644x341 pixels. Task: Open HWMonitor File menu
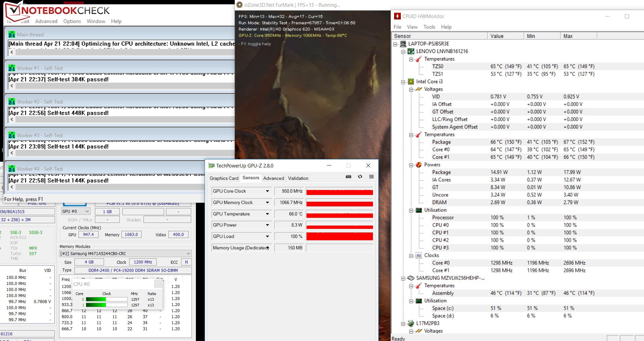click(397, 27)
